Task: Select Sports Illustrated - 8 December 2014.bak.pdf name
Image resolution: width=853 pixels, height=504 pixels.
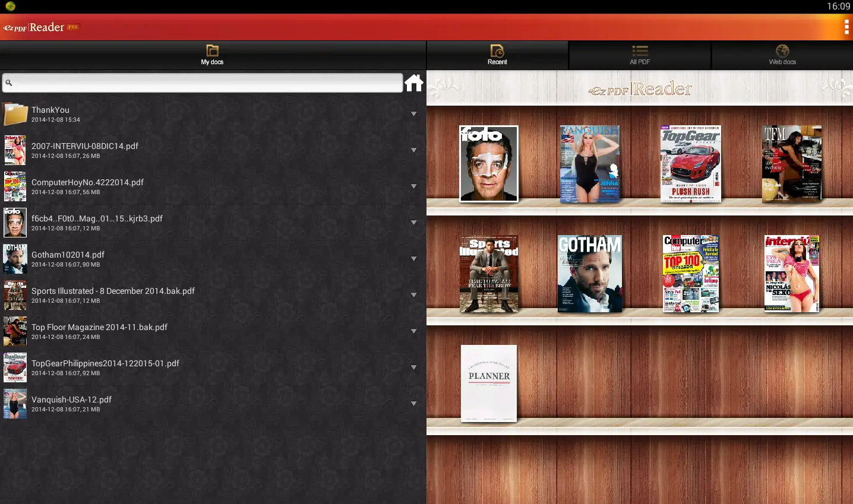Action: click(113, 291)
